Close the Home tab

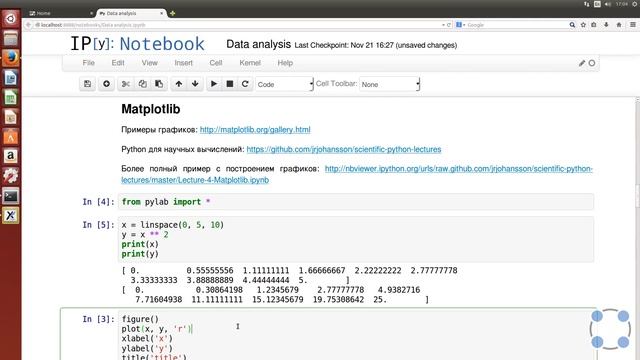(x=91, y=13)
